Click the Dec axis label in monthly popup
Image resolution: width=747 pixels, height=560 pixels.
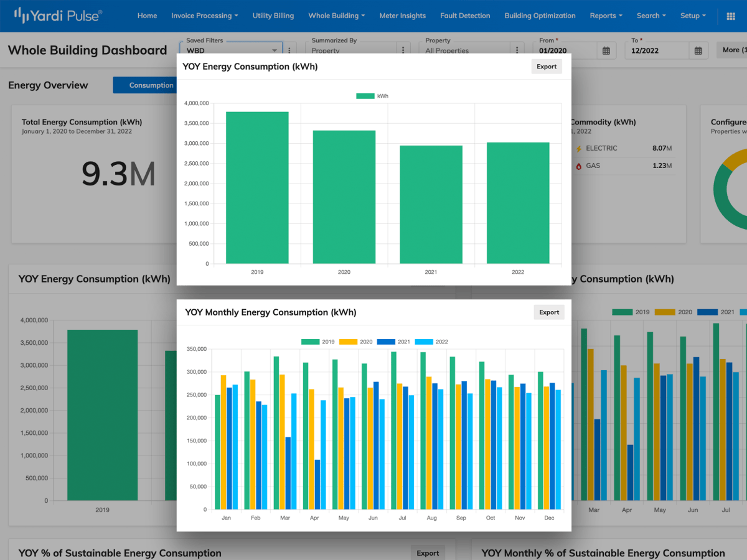pos(549,518)
